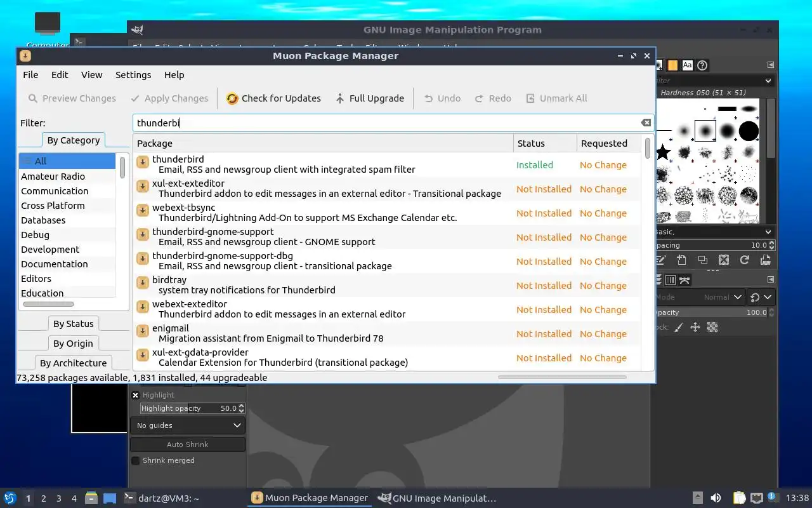The height and width of the screenshot is (508, 812).
Task: Click the thunderbird-gnome-support-dbg package icon
Action: click(x=143, y=259)
